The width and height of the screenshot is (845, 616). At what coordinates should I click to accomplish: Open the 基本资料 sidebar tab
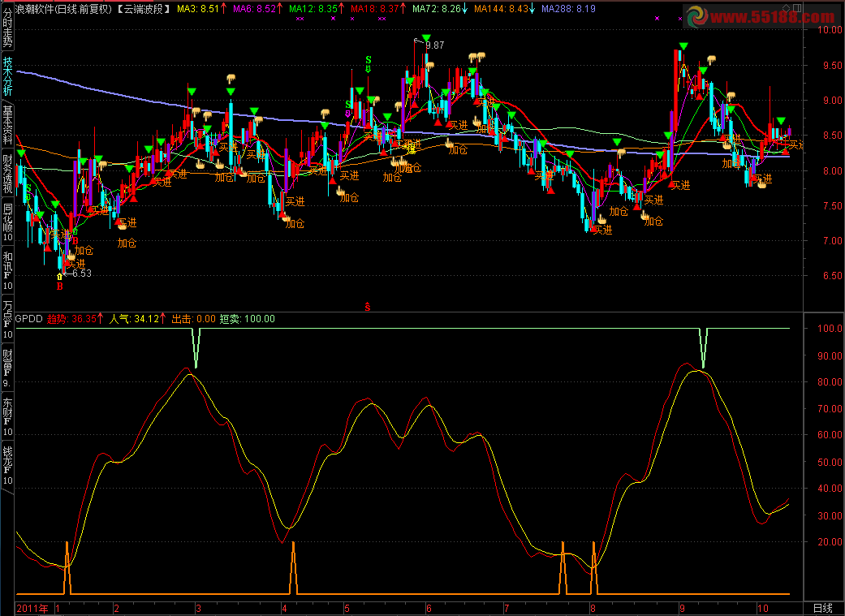7,124
